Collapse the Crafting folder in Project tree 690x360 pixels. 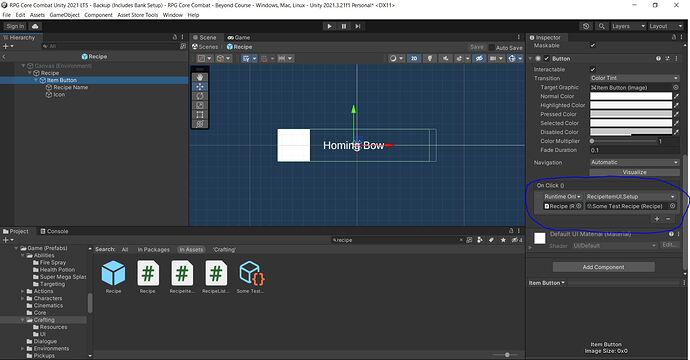22,320
